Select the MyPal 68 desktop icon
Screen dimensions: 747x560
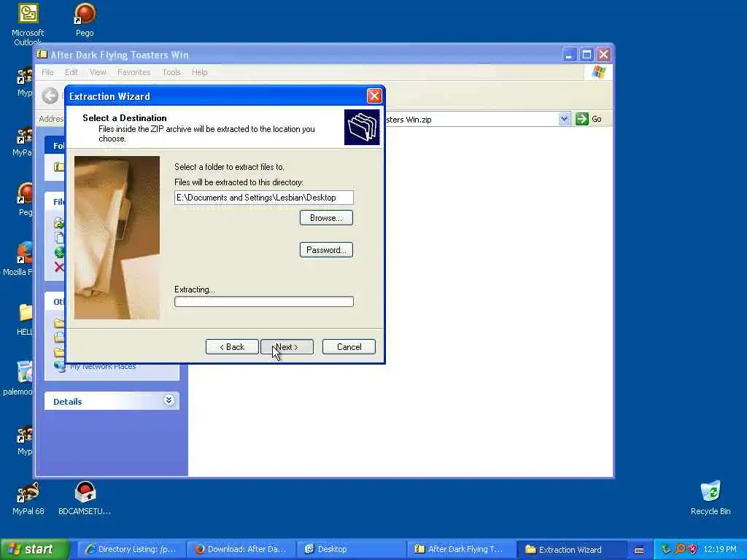coord(28,498)
